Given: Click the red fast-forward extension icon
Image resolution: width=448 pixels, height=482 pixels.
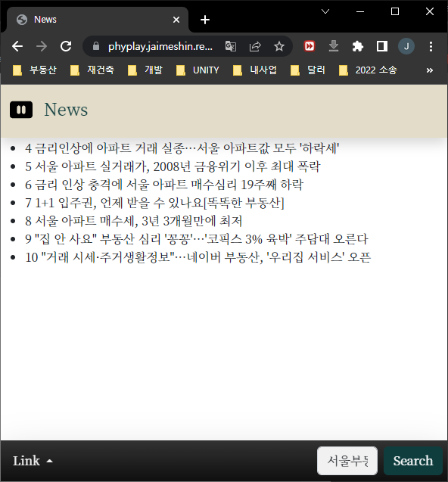Looking at the screenshot, I should [x=310, y=46].
